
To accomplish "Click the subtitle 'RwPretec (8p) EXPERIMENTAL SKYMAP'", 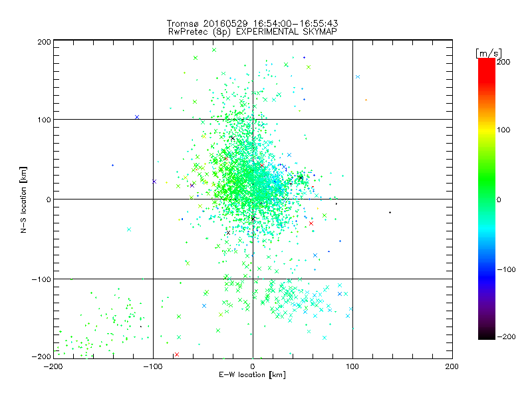I will click(252, 32).
